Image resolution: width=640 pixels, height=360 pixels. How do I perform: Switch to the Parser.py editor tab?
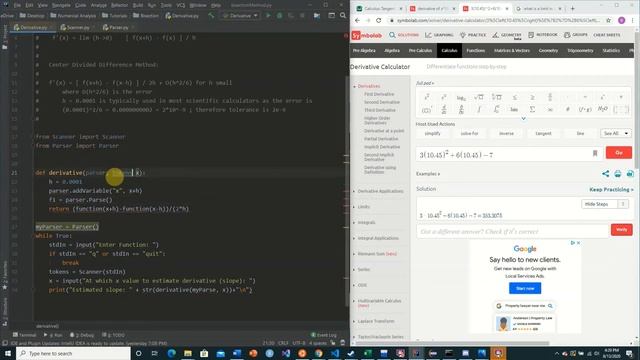tap(117, 27)
